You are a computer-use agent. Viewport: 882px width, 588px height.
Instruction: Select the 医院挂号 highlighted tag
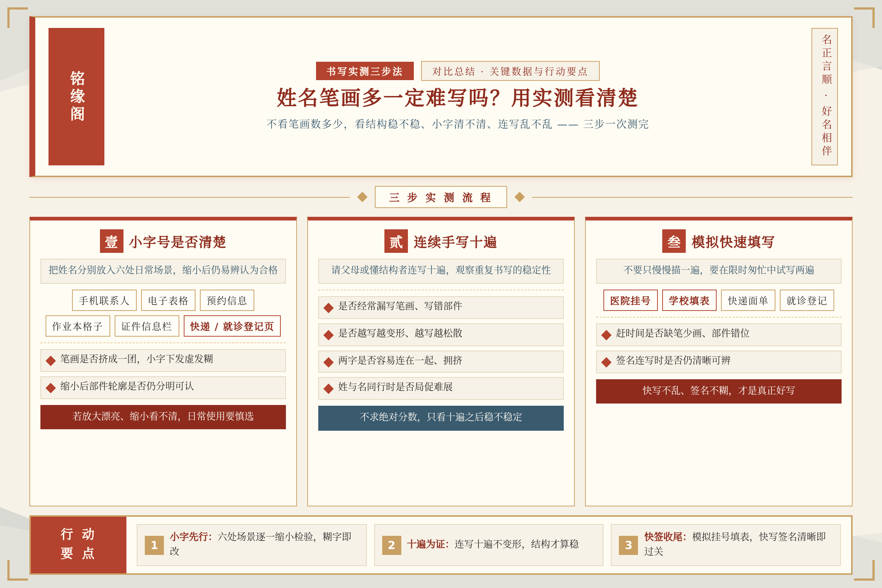point(630,300)
